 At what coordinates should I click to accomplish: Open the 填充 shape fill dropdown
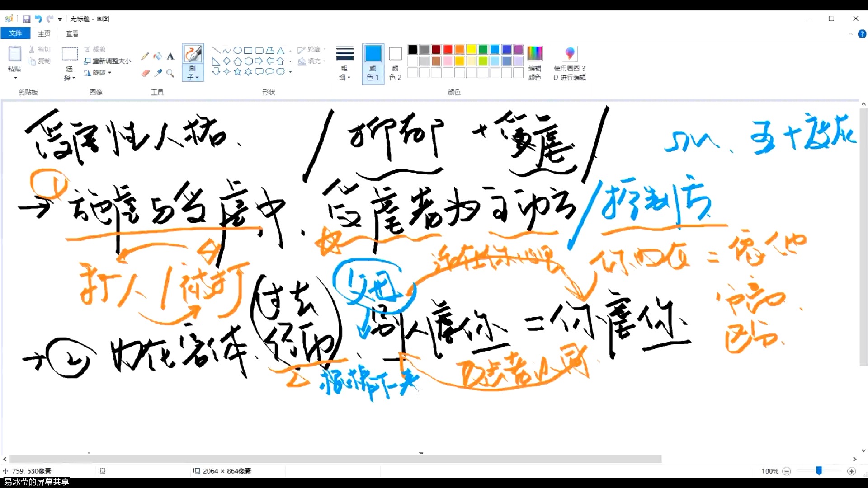coord(311,61)
